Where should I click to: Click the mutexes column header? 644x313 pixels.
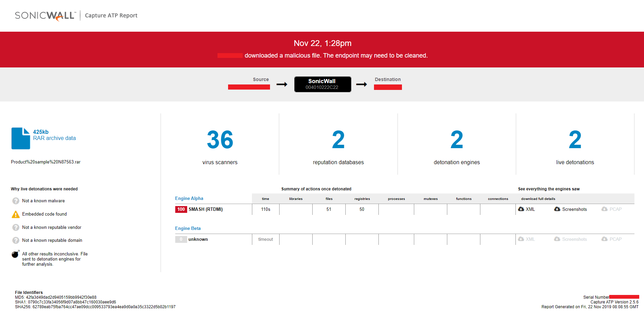click(431, 199)
